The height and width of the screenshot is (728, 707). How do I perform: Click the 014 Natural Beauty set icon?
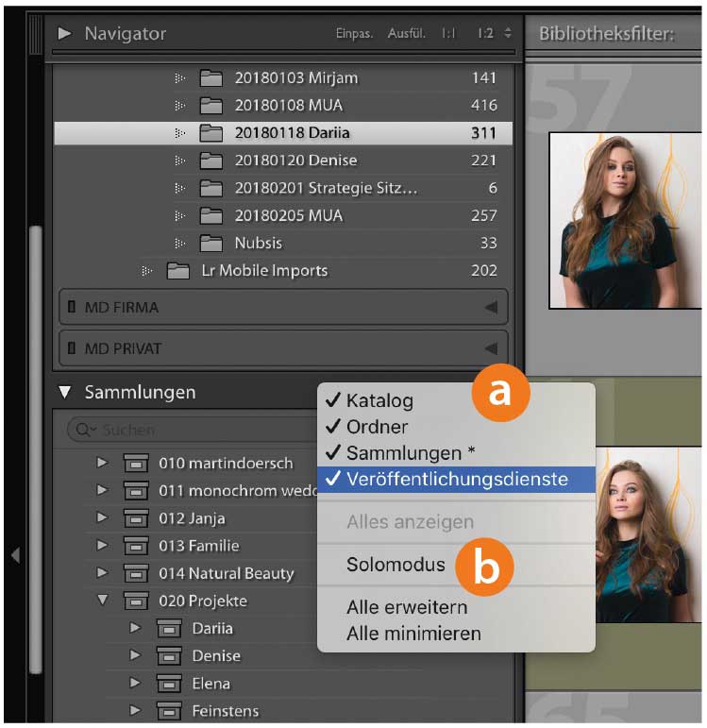(x=136, y=573)
